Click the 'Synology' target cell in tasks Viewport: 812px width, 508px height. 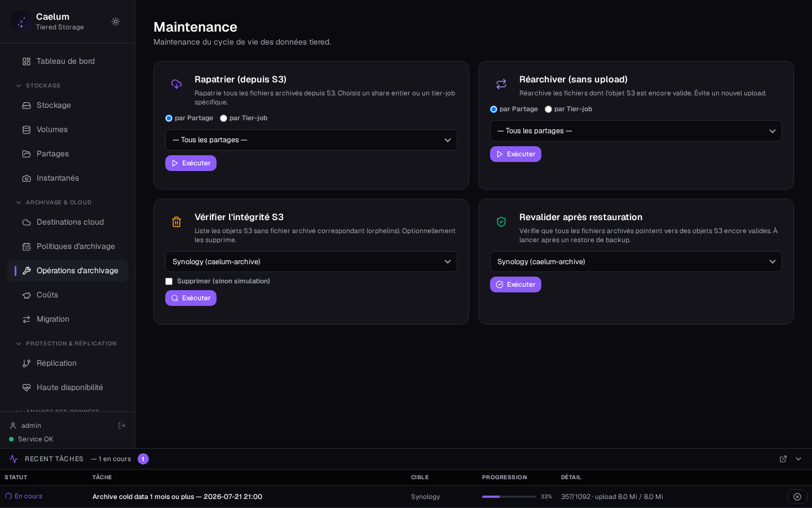pos(426,497)
